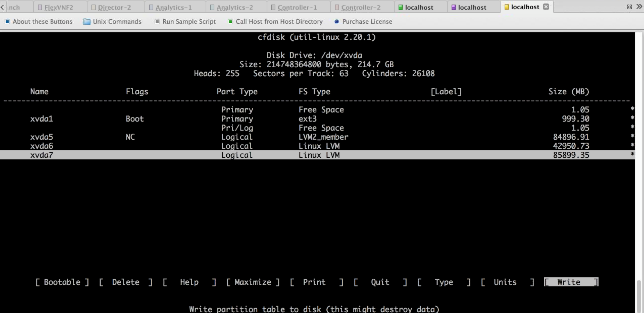
Task: Open the tab grid overview icon
Action: pyautogui.click(x=629, y=7)
